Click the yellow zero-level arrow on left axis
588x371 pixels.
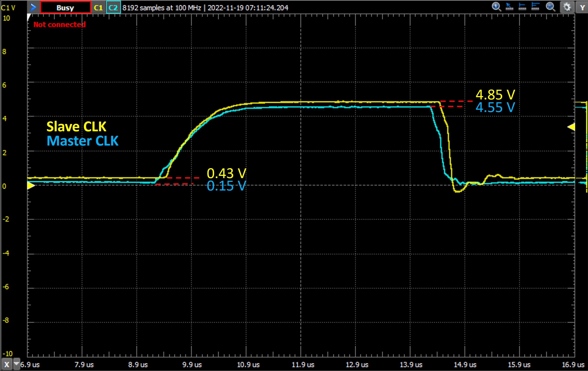coord(31,186)
